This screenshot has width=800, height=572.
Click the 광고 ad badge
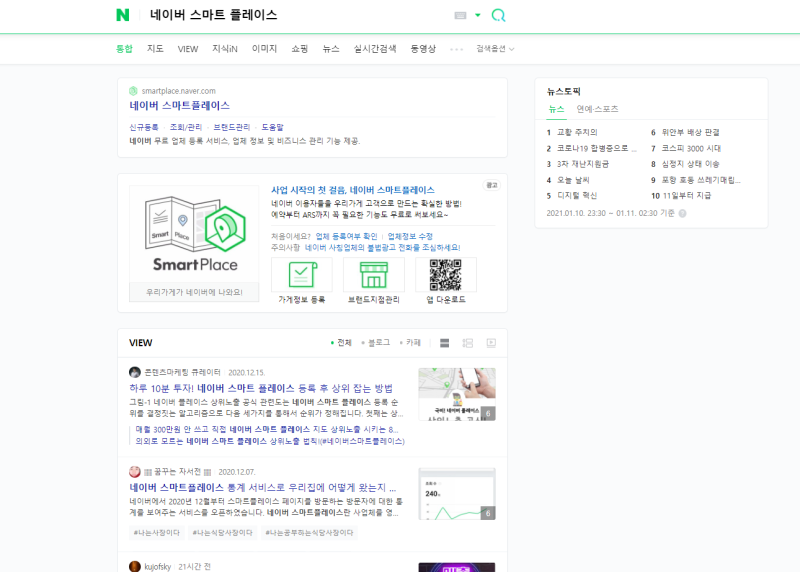[492, 185]
